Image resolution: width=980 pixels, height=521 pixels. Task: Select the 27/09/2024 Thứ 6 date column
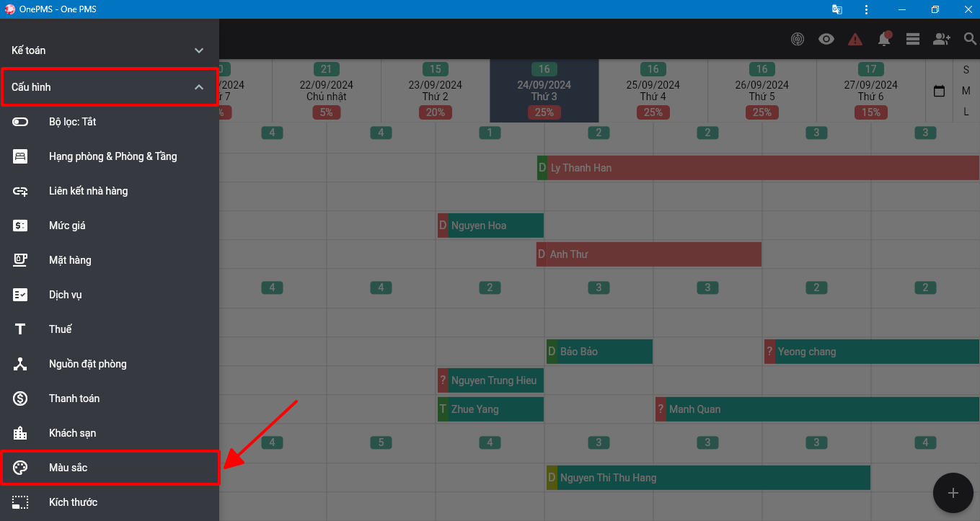coord(871,91)
